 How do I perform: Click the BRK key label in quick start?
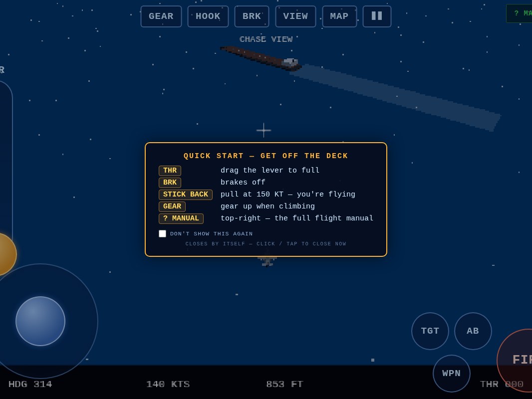[x=170, y=183]
